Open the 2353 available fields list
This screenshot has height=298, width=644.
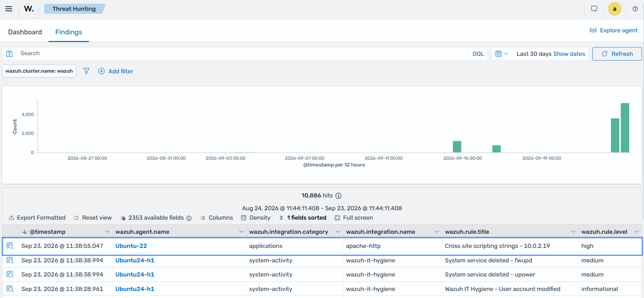click(x=156, y=218)
